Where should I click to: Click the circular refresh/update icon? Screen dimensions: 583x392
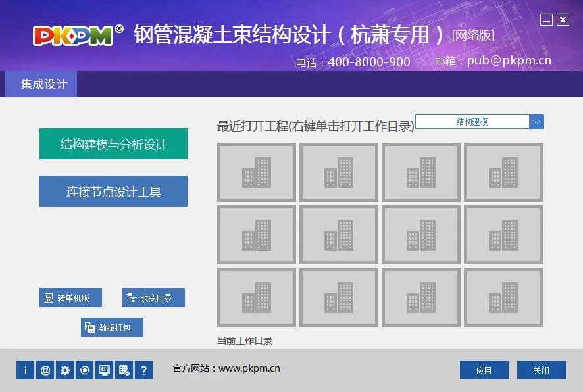coord(84,370)
